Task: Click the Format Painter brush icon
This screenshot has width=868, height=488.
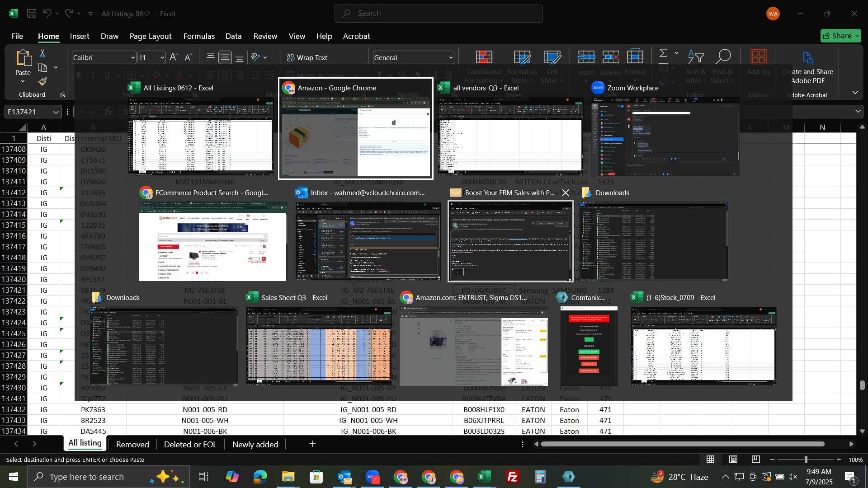Action: 42,81
